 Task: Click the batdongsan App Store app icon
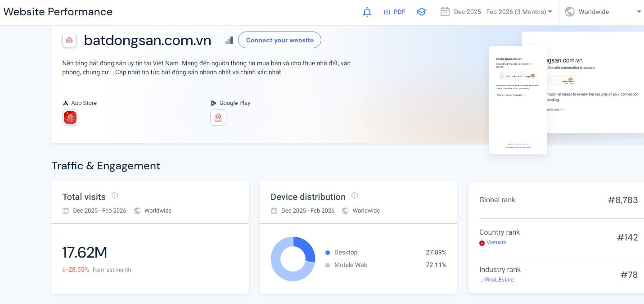(70, 117)
